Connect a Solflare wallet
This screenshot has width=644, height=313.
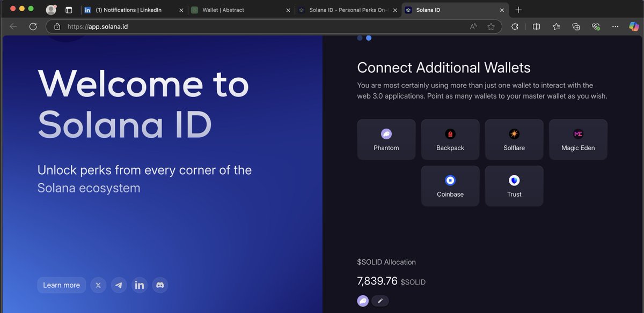tap(514, 139)
